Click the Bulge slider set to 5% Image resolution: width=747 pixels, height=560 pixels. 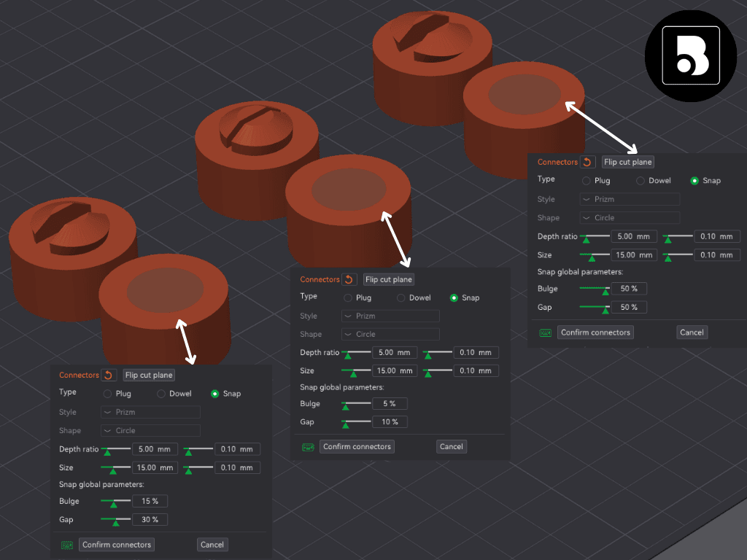click(356, 404)
